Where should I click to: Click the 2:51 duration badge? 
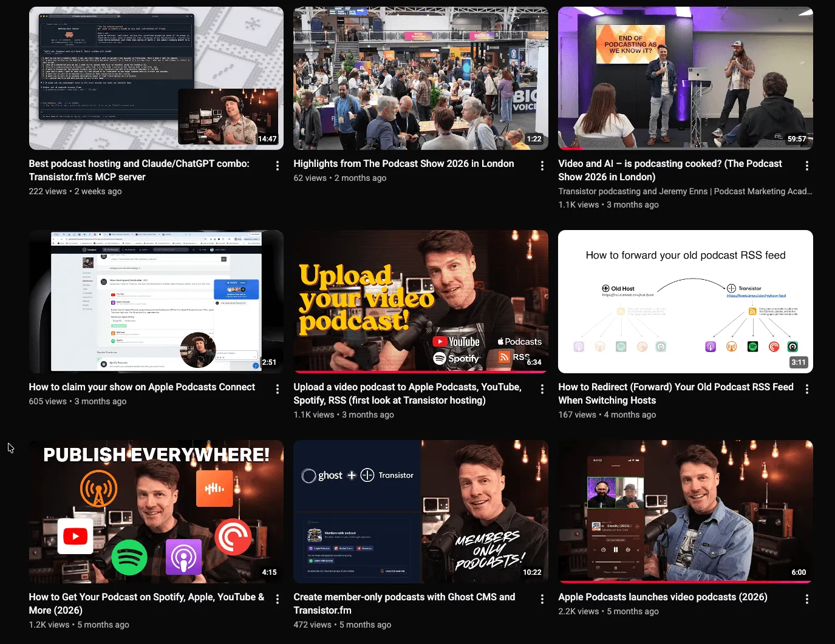point(269,362)
